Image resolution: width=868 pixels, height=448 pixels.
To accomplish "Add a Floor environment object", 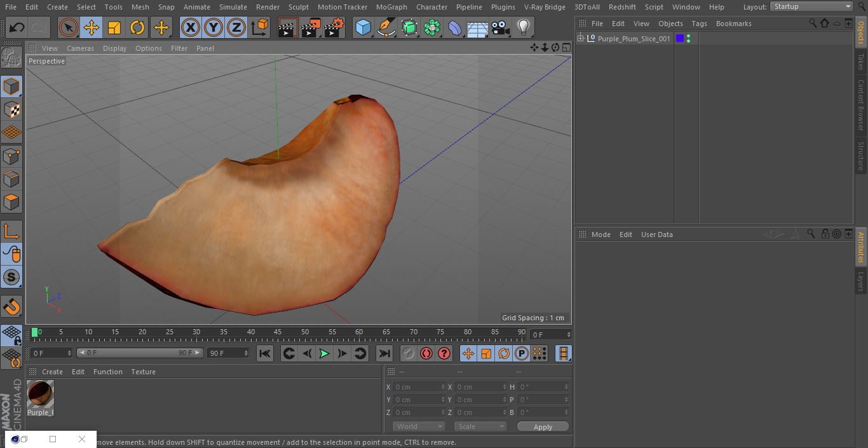I will tap(477, 27).
